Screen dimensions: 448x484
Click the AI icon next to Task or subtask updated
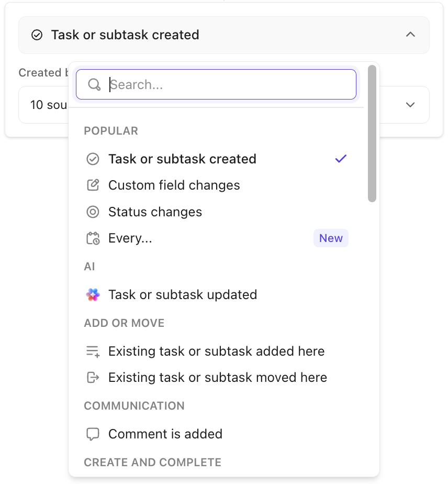93,294
